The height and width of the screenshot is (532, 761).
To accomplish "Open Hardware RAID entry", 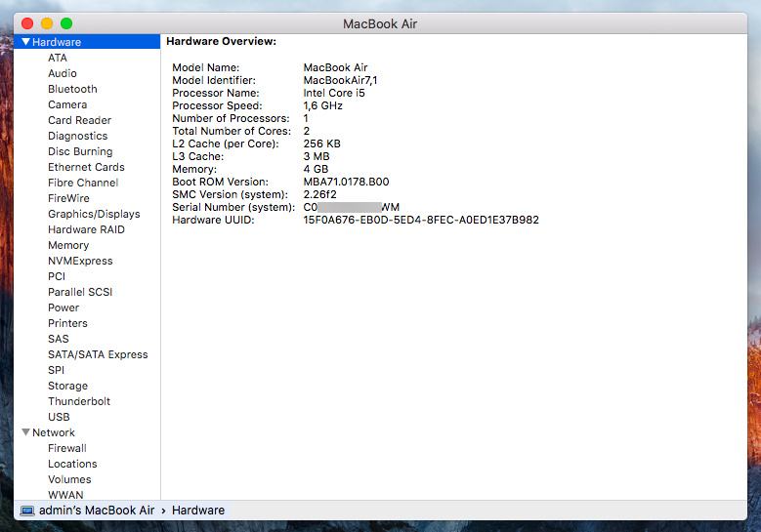I will coord(86,229).
